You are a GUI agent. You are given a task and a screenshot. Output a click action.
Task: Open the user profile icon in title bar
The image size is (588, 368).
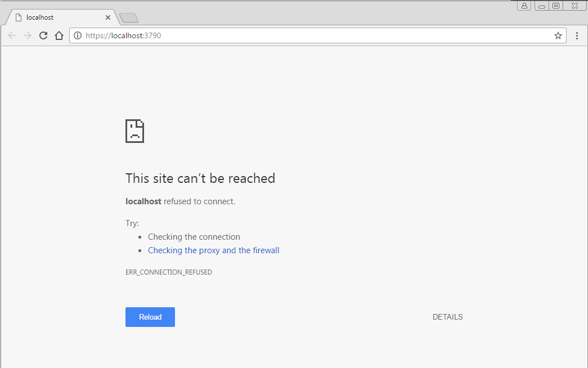(x=524, y=6)
